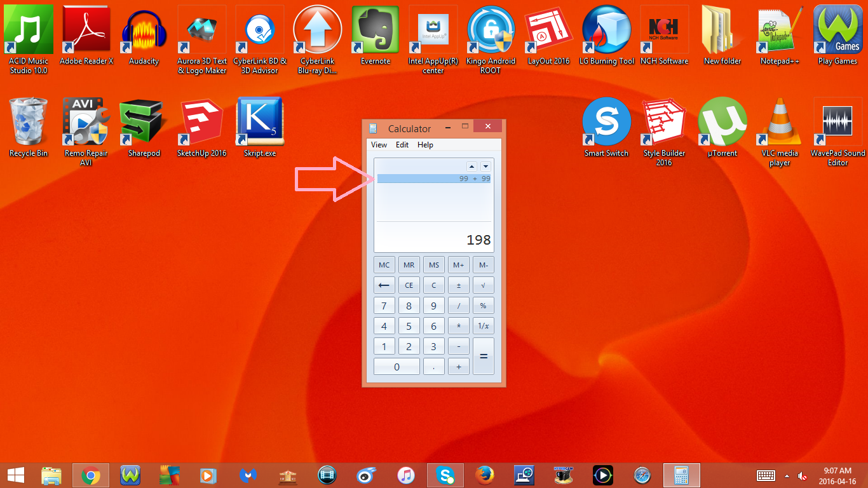Toggle the number sign with ± button
The width and height of the screenshot is (868, 488).
click(458, 285)
